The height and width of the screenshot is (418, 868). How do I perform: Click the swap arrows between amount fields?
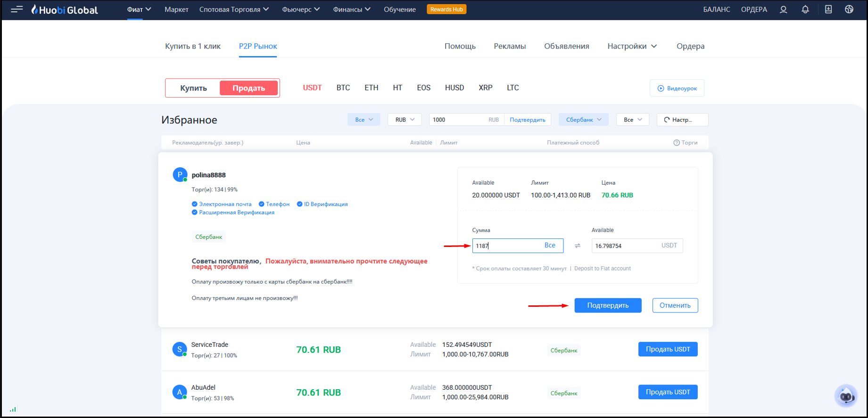pos(578,246)
